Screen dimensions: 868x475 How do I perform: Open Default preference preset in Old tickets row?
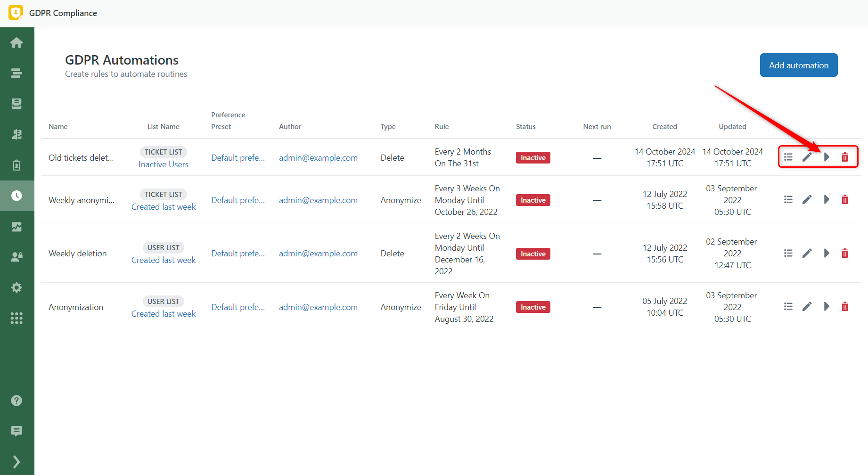(x=238, y=158)
